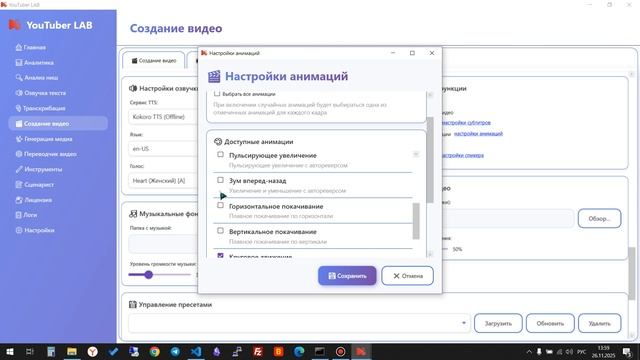The width and height of the screenshot is (640, 360).
Task: Launch Google Chrome from the taskbar
Action: pos(154,351)
